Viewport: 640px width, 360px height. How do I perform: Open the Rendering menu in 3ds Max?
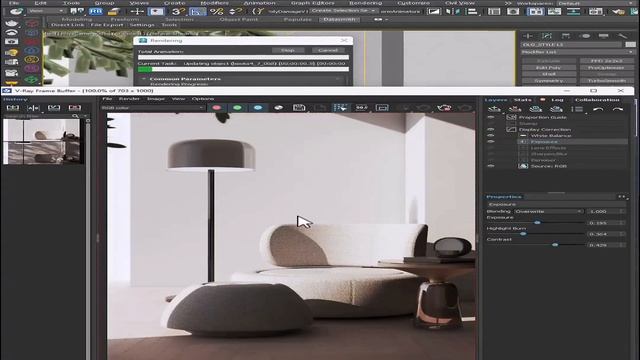[365, 3]
